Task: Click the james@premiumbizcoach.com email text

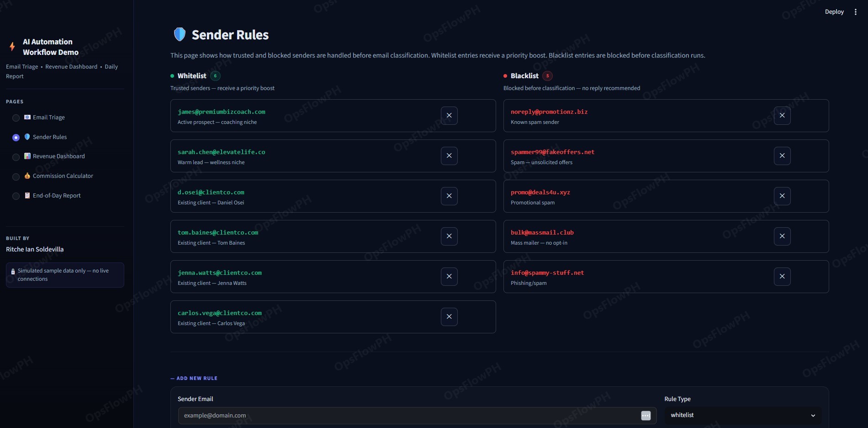Action: [x=222, y=112]
